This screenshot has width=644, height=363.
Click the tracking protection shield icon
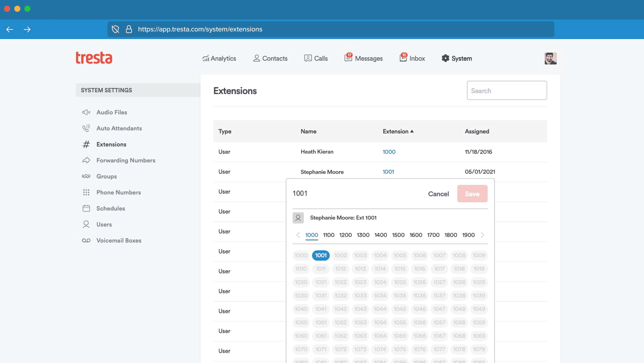tap(115, 29)
